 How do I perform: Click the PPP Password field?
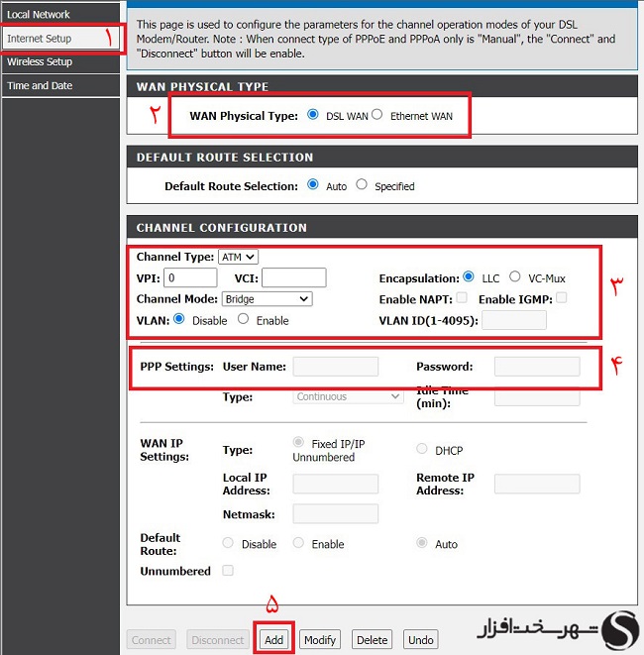[536, 367]
